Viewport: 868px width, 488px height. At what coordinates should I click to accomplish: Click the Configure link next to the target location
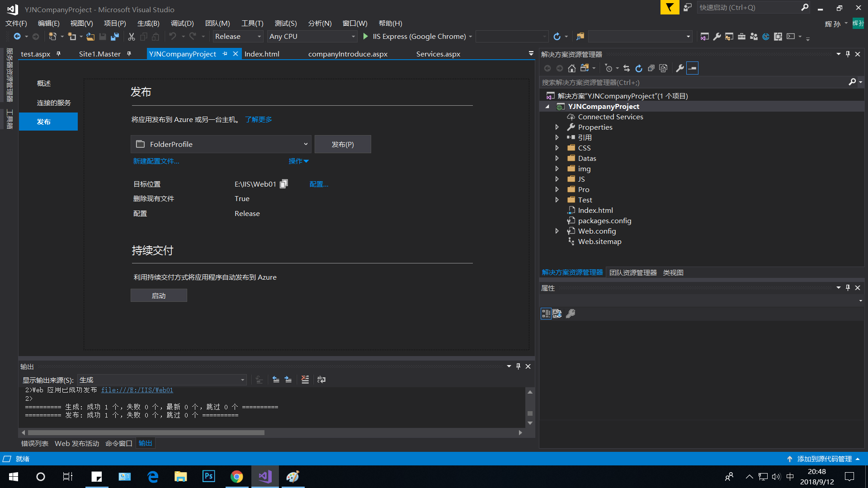tap(319, 184)
